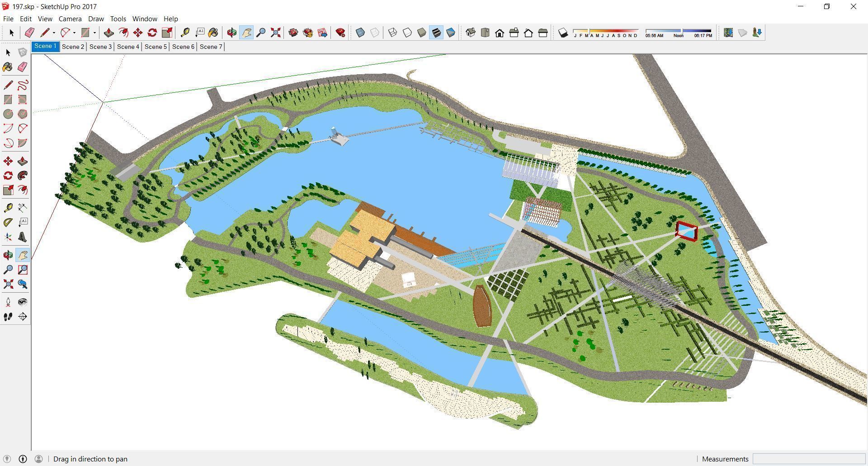Viewport: 868px width, 466px height.
Task: Toggle Back Edges display style
Action: coord(375,33)
